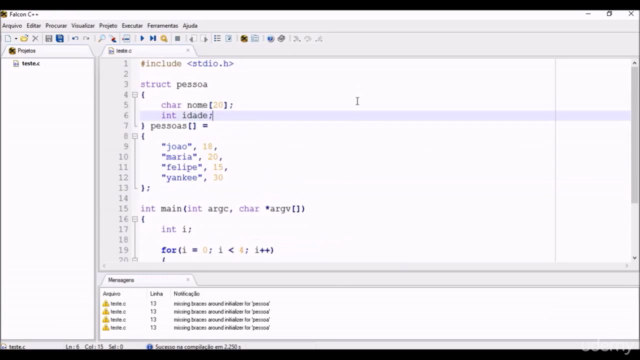640x360 pixels.
Task: Open the Arquivo menu
Action: (x=12, y=26)
